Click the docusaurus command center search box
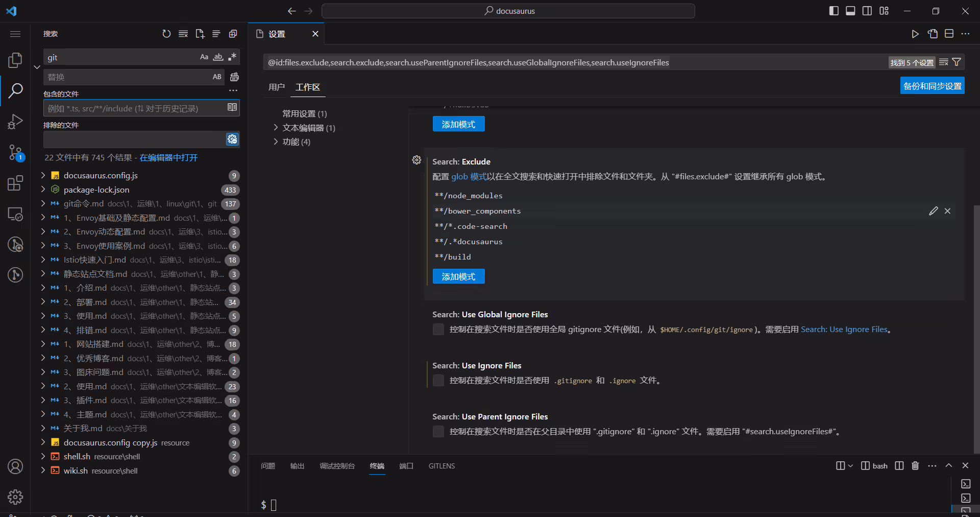This screenshot has height=517, width=980. pos(508,11)
